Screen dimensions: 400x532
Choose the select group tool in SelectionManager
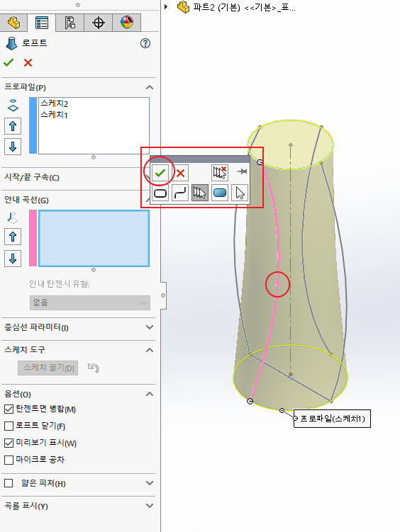click(x=200, y=193)
